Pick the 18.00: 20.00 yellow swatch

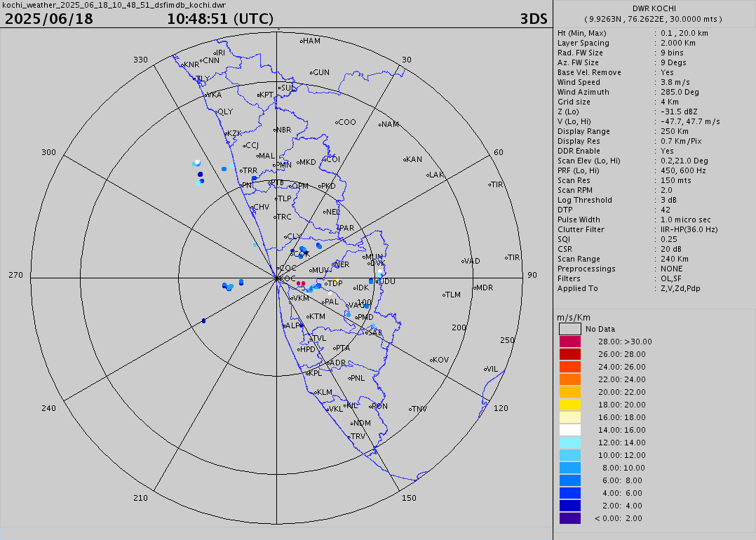(x=570, y=405)
